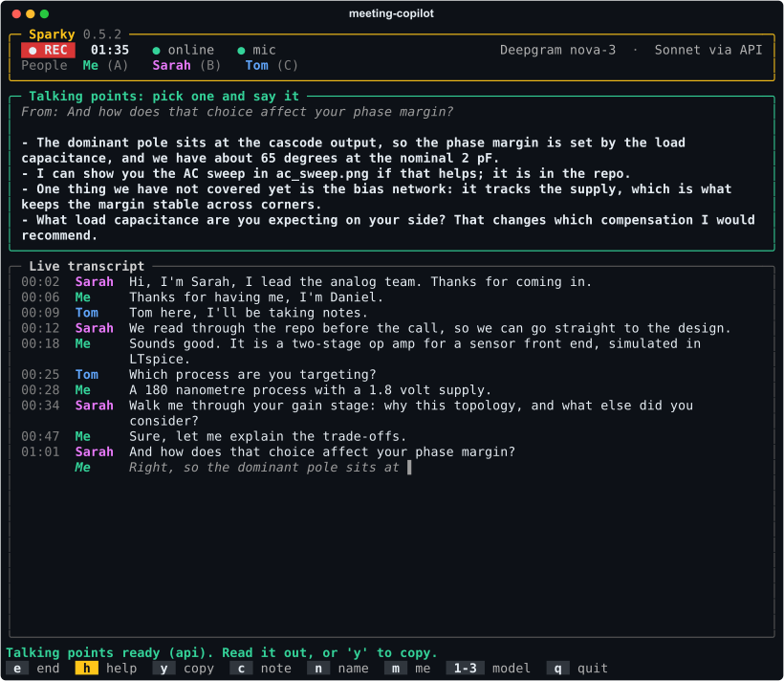Click transcript line at 00:02 from Sarah
The image size is (784, 681).
[306, 282]
